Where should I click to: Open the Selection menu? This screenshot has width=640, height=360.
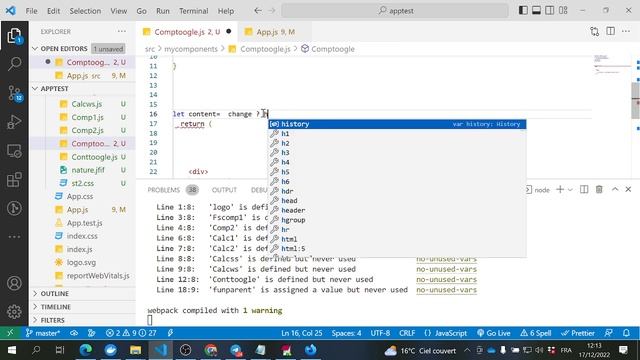(x=85, y=11)
